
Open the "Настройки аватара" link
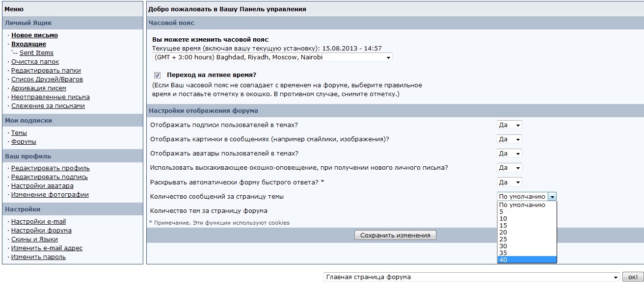42,186
